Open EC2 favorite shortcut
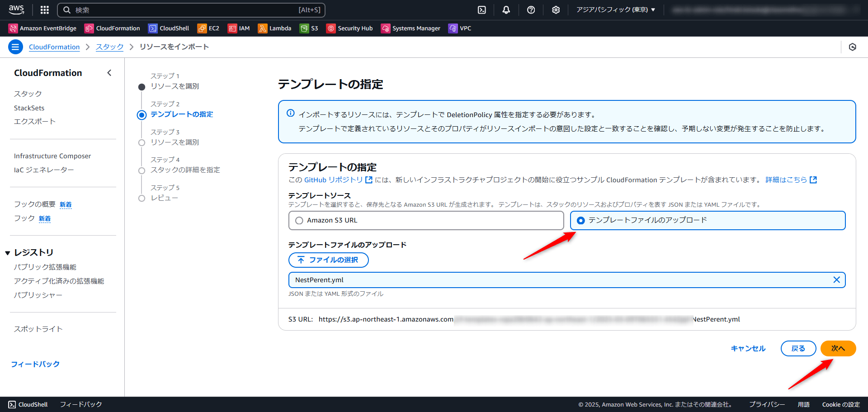 click(x=208, y=28)
